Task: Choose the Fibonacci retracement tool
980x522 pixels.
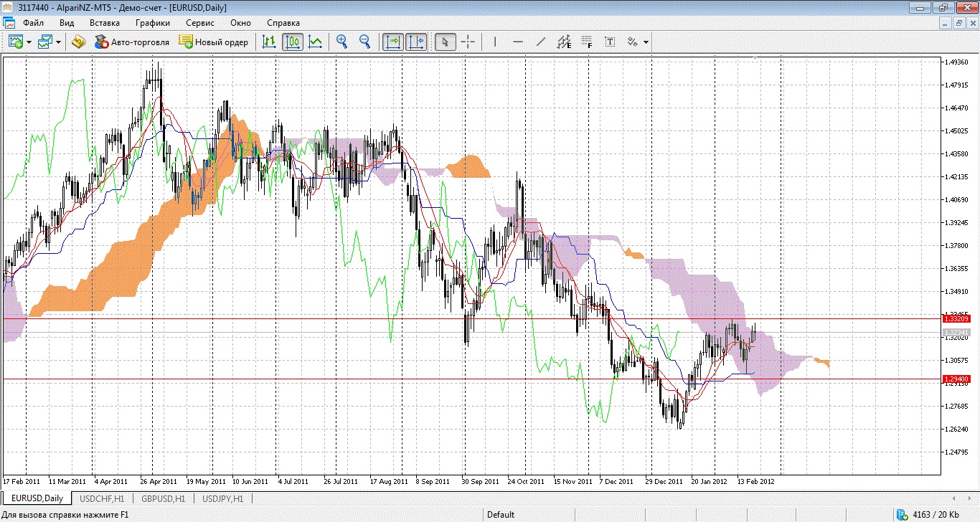Action: coord(587,42)
